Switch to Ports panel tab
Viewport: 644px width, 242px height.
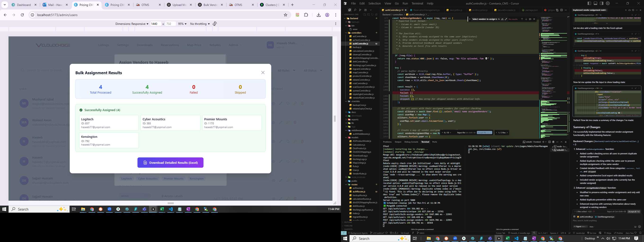[x=435, y=142]
